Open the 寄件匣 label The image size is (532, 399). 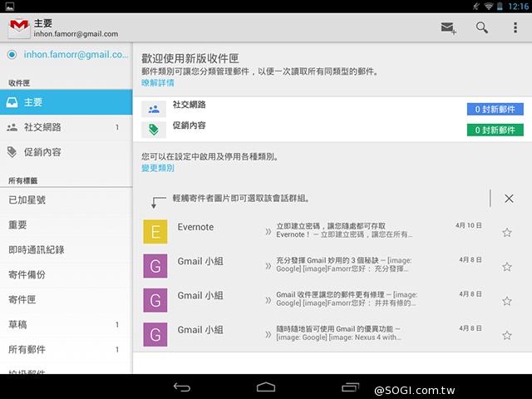pyautogui.click(x=66, y=299)
